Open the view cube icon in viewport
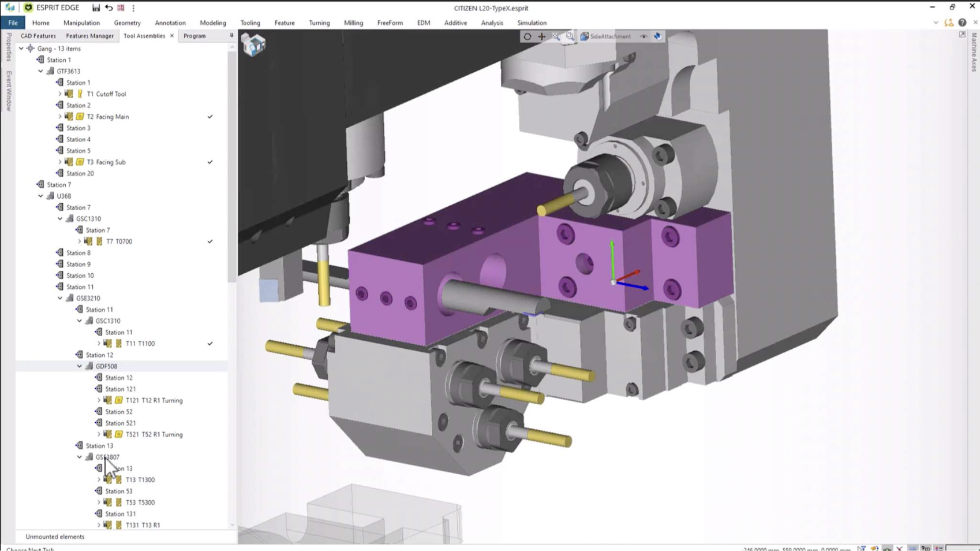This screenshot has width=980, height=551. pyautogui.click(x=253, y=44)
